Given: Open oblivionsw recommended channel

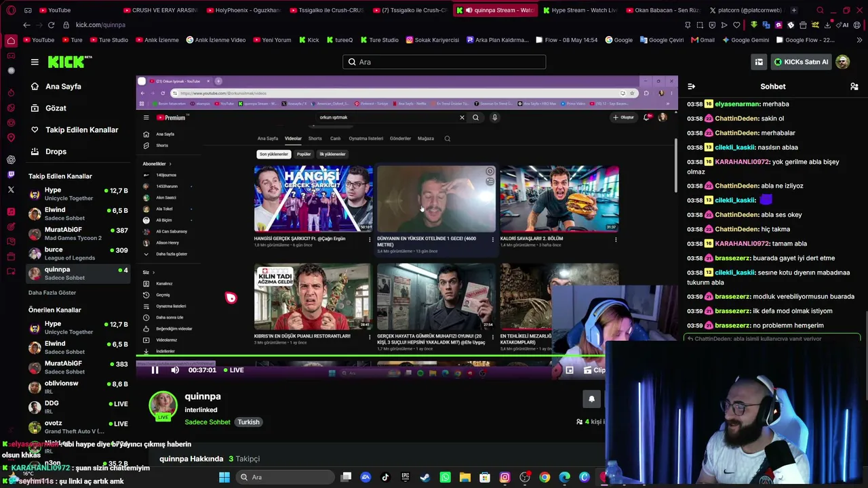Looking at the screenshot, I should point(78,387).
